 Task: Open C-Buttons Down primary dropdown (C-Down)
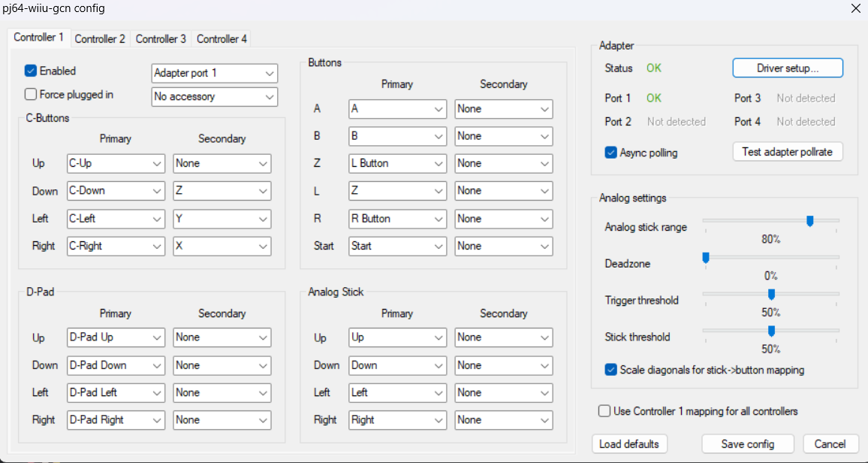click(x=116, y=190)
